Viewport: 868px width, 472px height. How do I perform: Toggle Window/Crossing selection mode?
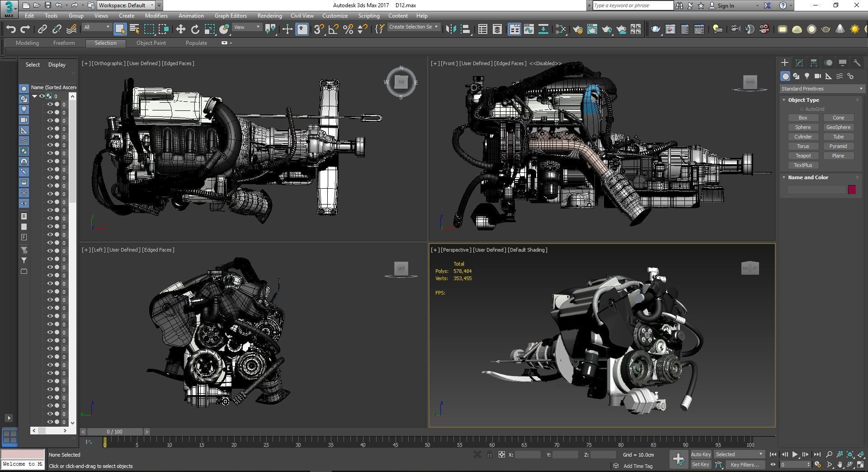163,29
